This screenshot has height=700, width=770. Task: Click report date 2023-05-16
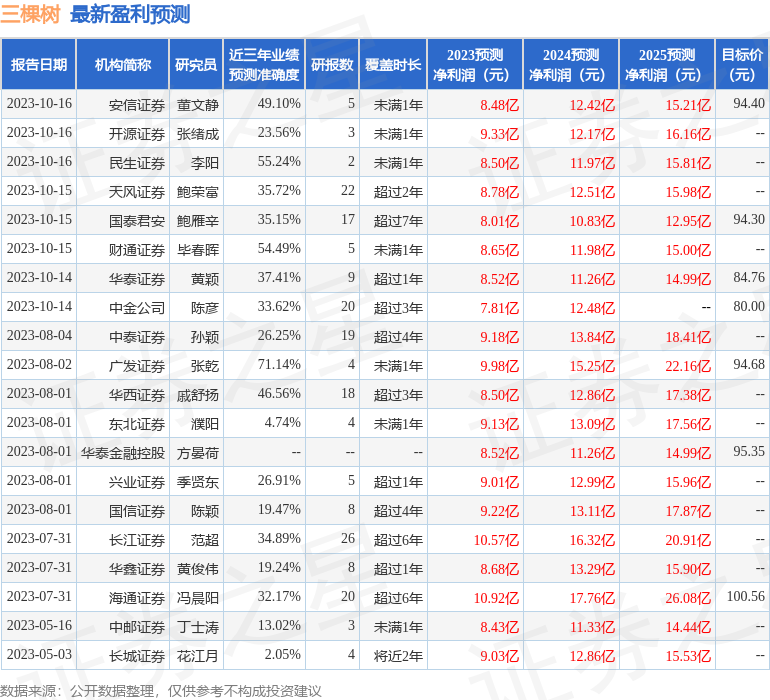pos(39,625)
